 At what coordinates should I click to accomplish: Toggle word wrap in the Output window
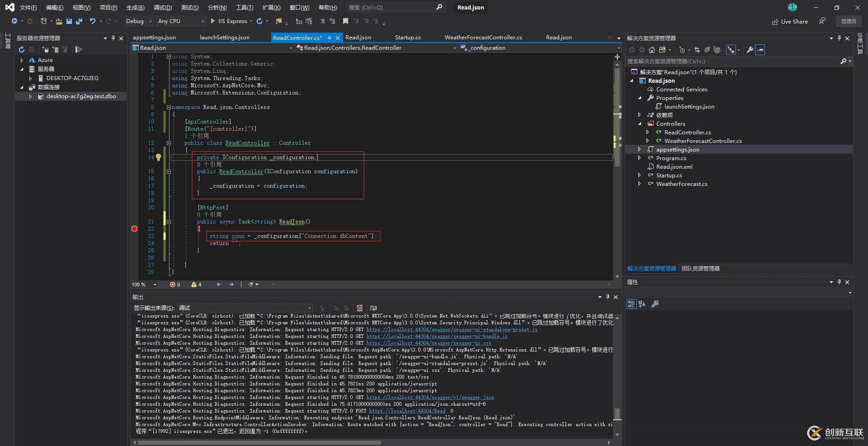coord(373,308)
